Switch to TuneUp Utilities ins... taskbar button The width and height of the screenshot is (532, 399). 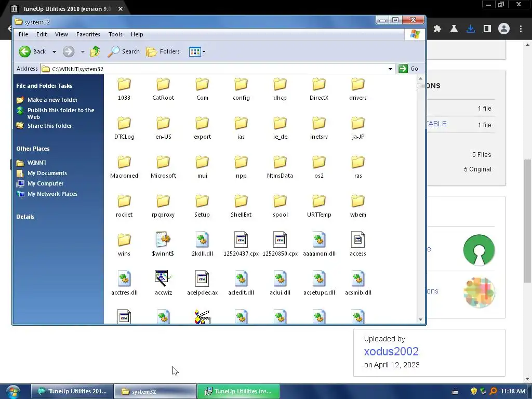pos(238,391)
